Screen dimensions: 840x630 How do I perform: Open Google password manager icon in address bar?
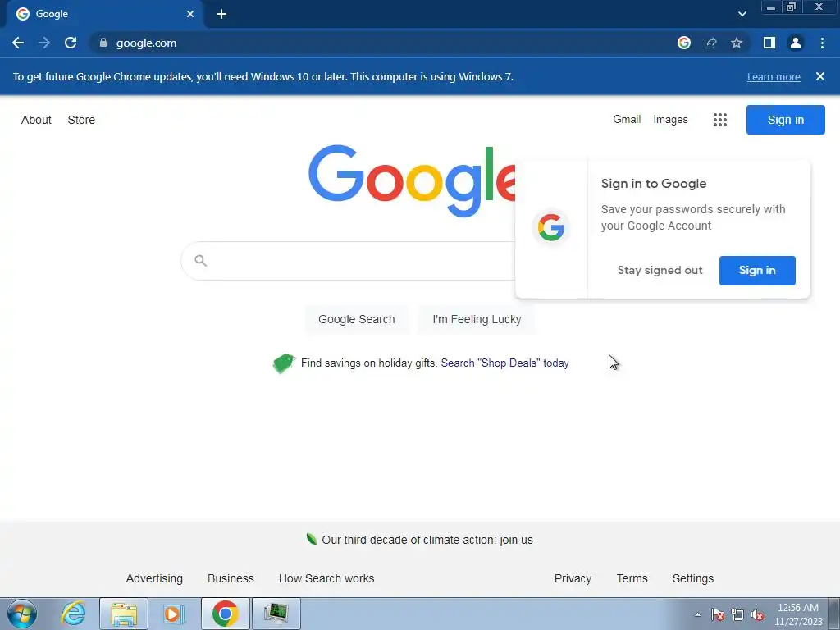click(683, 43)
